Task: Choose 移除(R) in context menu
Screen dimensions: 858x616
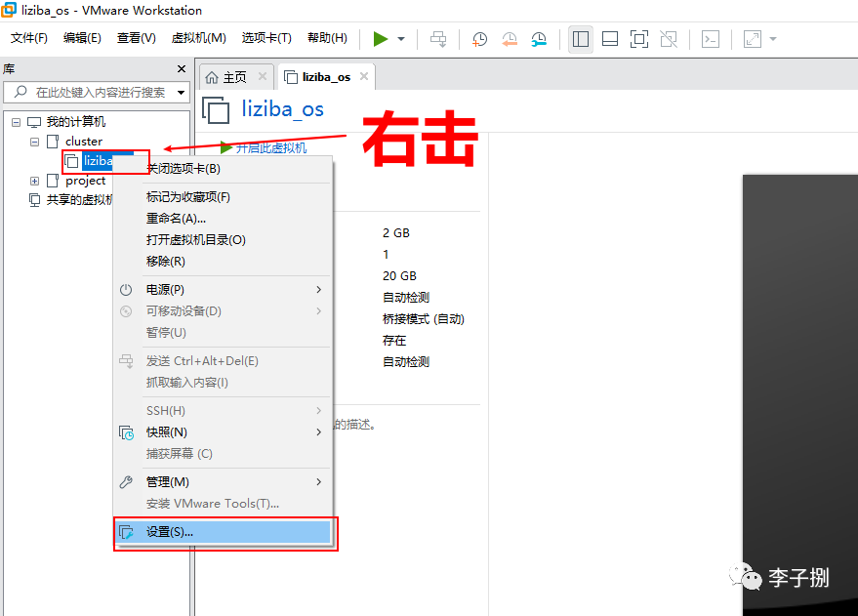Action: (x=223, y=261)
